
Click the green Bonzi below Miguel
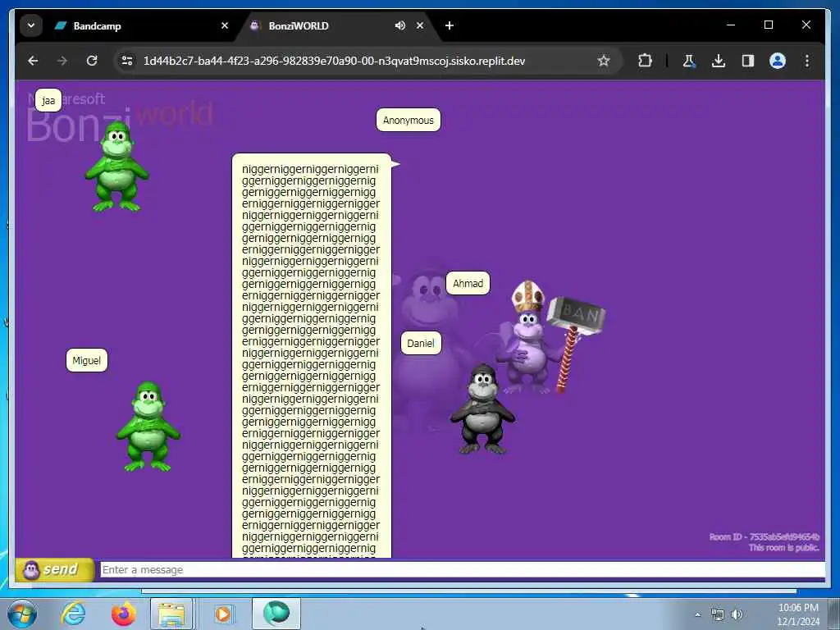(148, 427)
